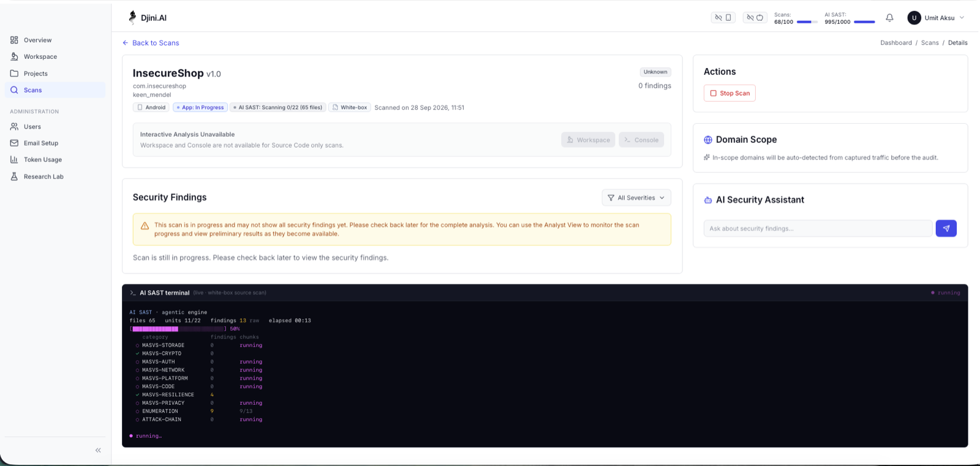Click the terminal scan progress bar
This screenshot has height=466, width=980.
[178, 329]
